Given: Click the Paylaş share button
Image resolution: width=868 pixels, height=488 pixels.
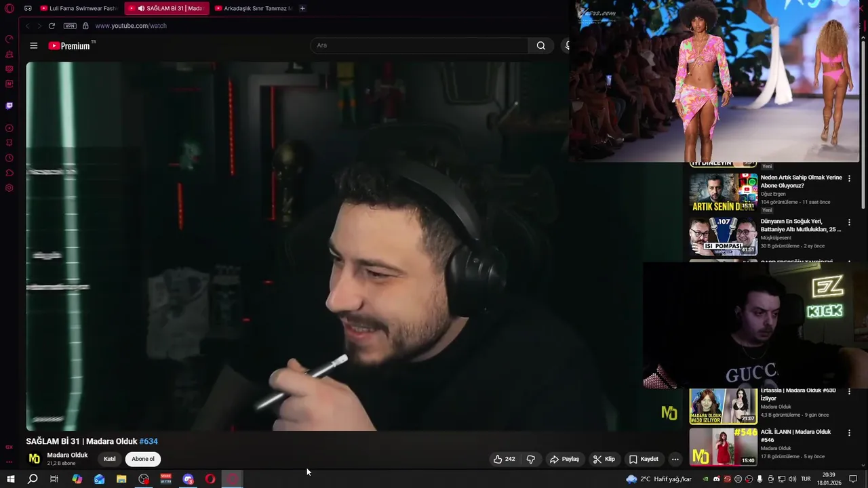Looking at the screenshot, I should [x=564, y=459].
